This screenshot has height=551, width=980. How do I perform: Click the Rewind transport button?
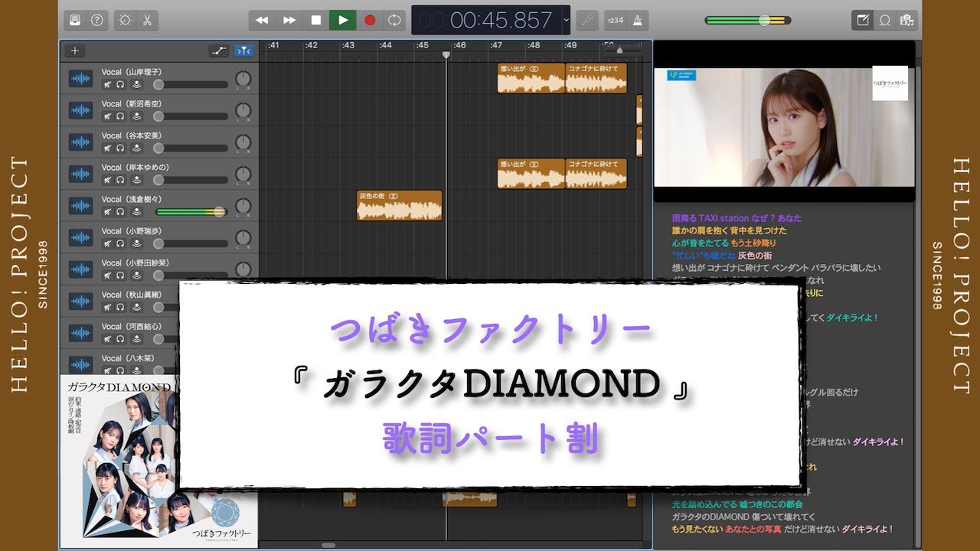pos(262,20)
